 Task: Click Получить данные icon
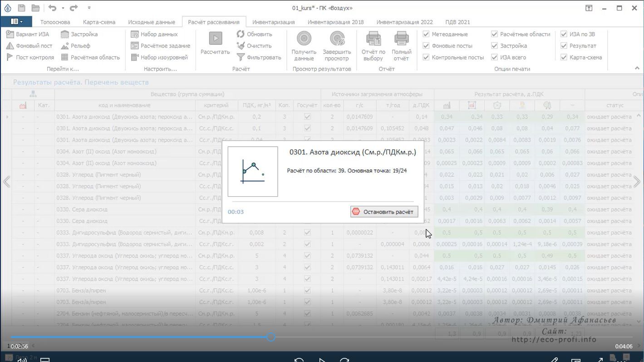[304, 38]
